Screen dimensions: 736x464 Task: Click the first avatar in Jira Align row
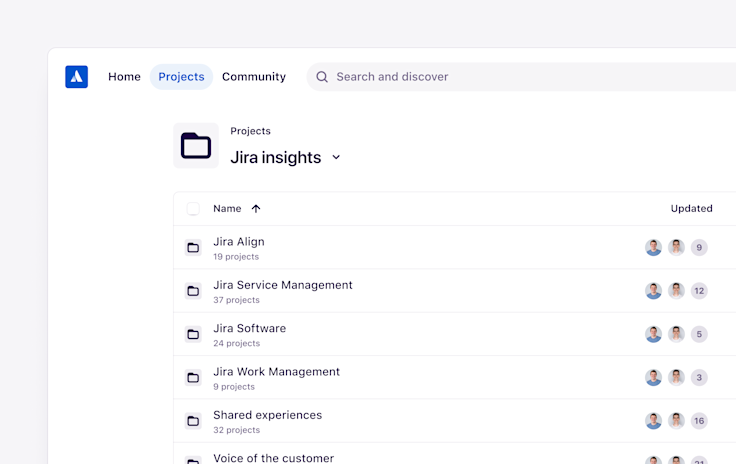(x=653, y=248)
